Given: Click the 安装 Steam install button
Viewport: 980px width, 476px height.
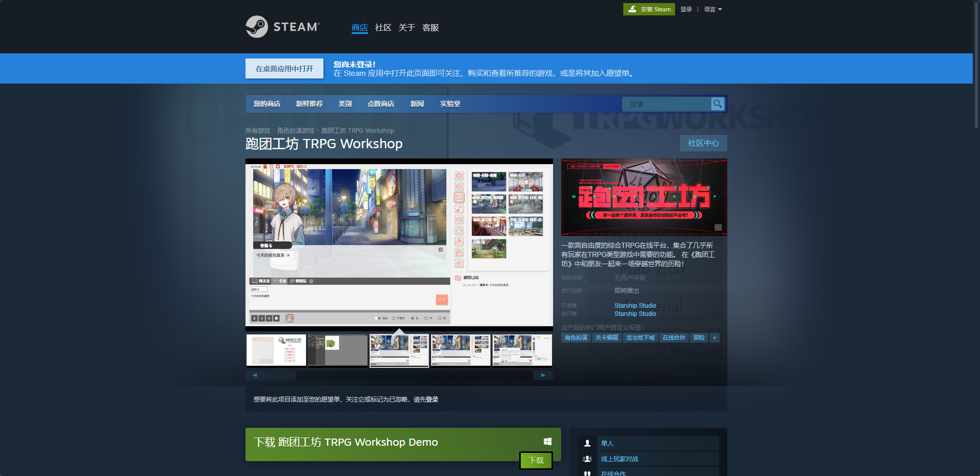Looking at the screenshot, I should 649,9.
